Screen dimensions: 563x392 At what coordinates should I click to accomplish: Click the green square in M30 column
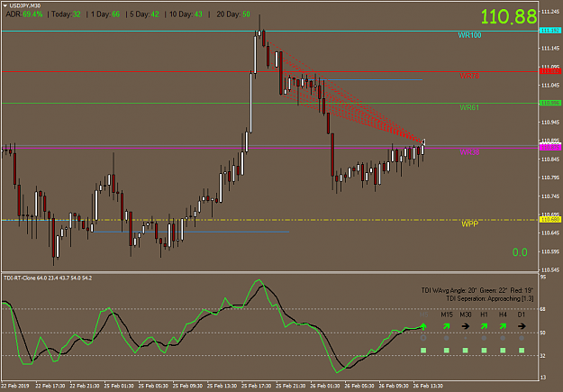coord(466,350)
